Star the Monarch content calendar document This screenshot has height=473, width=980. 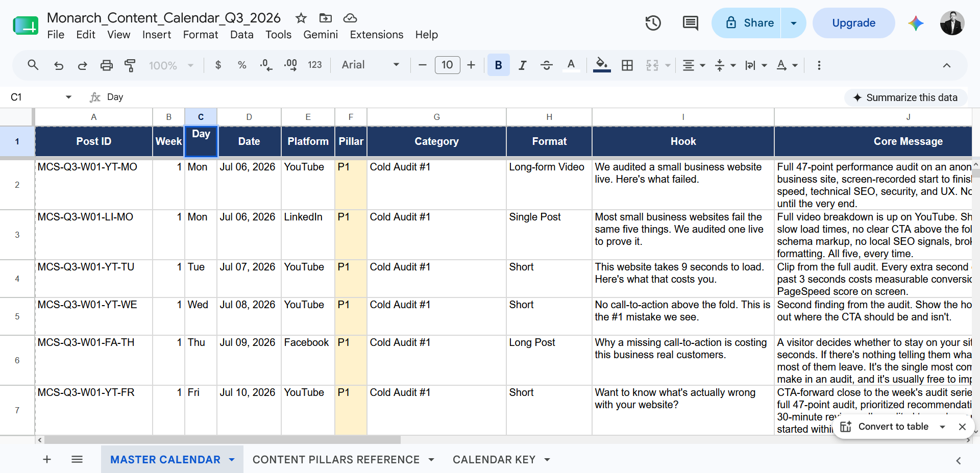(x=301, y=18)
